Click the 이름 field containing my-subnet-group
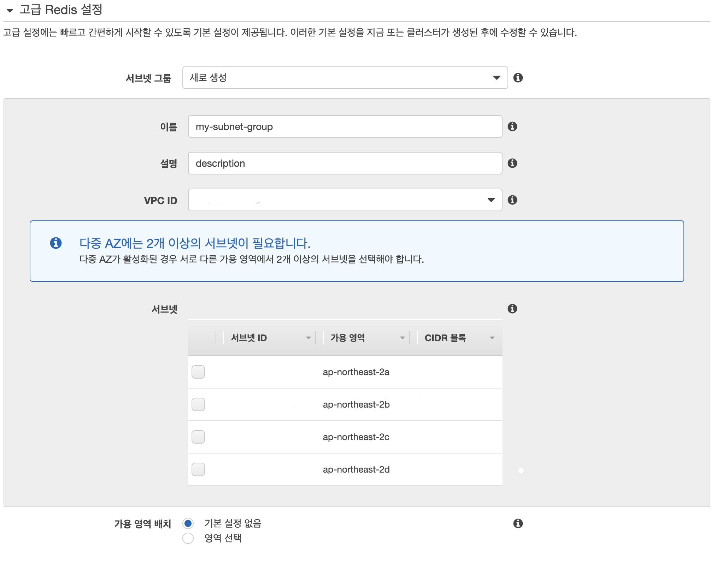Image resolution: width=728 pixels, height=563 pixels. pyautogui.click(x=345, y=126)
